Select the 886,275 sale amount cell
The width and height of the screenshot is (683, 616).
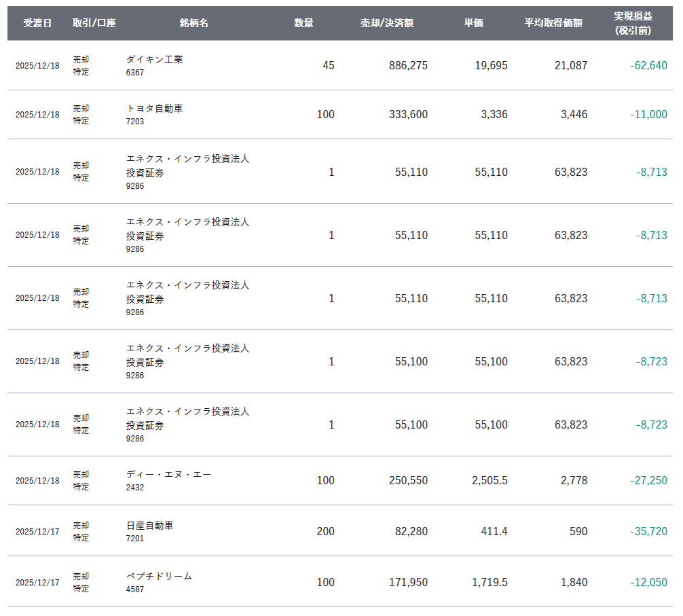point(408,66)
